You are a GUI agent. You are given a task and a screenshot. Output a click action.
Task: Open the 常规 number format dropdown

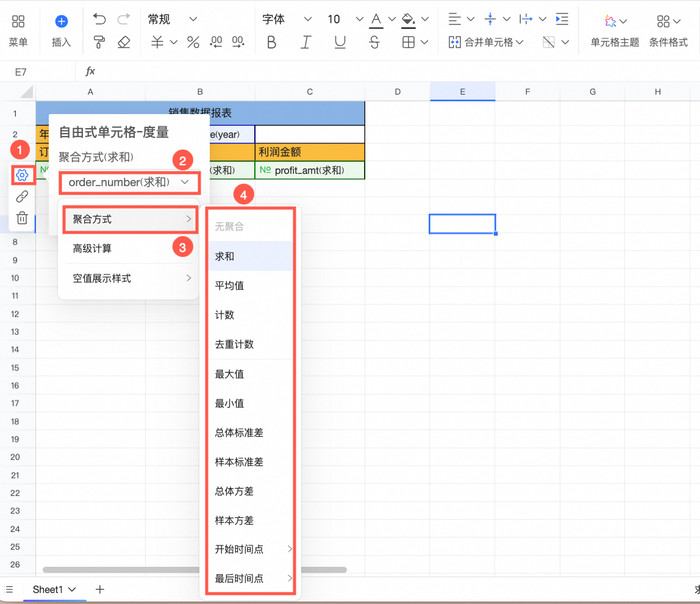click(x=173, y=19)
